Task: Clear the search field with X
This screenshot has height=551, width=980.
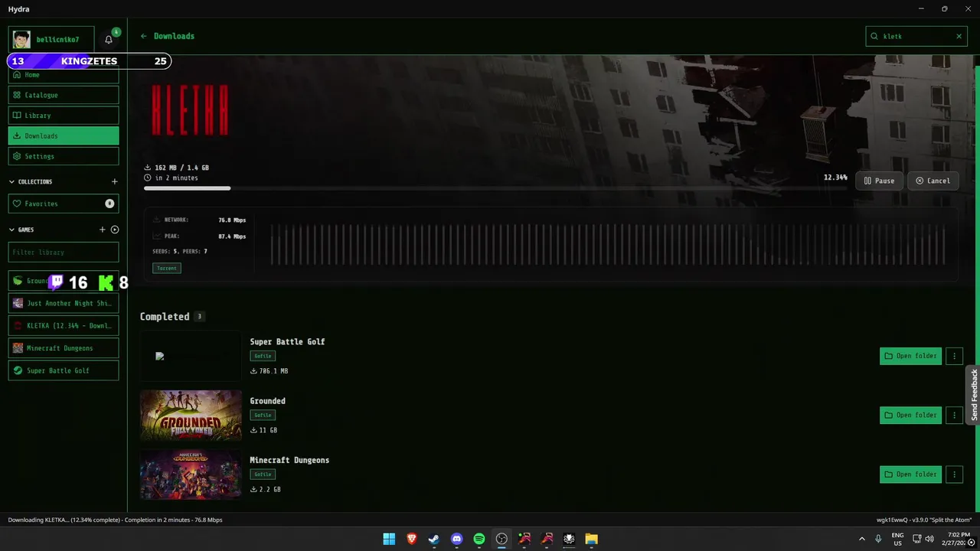Action: [959, 36]
